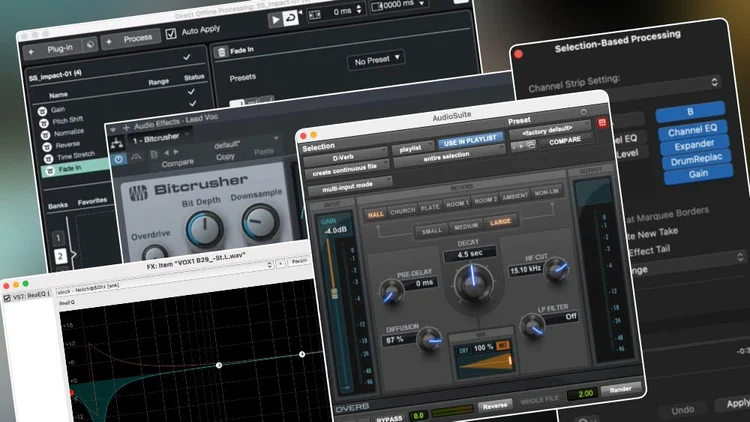Viewport: 750px width, 422px height.
Task: Click the plus button in the ReaEQ FX window
Action: point(281,263)
